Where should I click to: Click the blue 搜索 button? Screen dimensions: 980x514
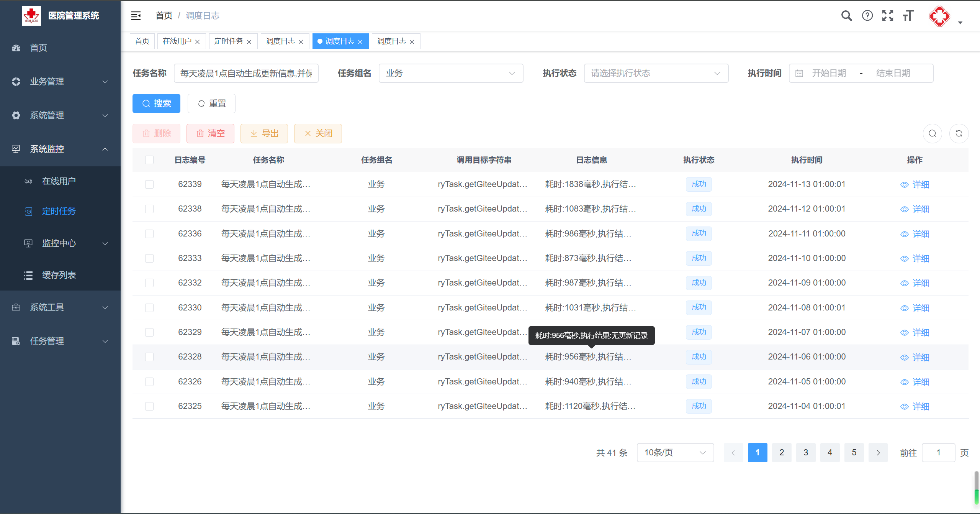point(156,103)
